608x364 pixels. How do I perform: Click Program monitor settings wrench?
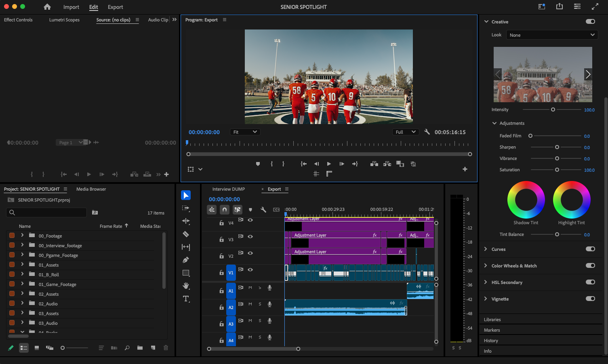[427, 132]
